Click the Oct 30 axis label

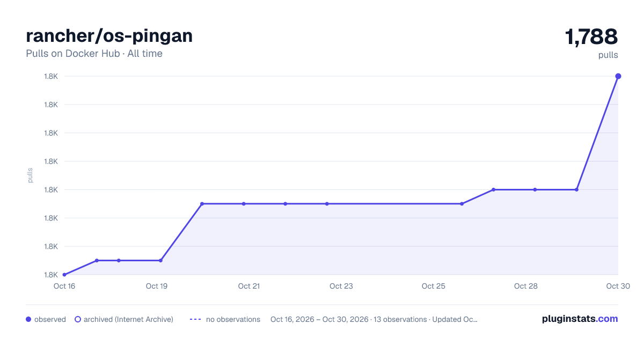617,286
